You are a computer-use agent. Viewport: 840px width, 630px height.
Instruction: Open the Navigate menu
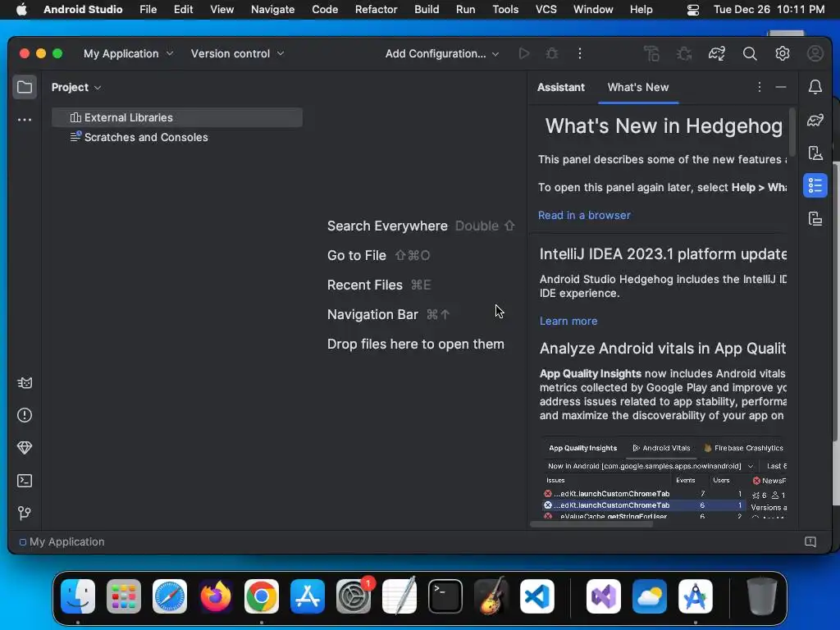click(272, 9)
